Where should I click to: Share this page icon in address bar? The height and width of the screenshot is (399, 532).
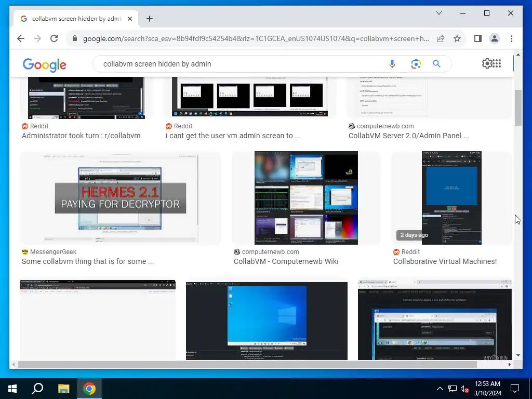coord(441,38)
